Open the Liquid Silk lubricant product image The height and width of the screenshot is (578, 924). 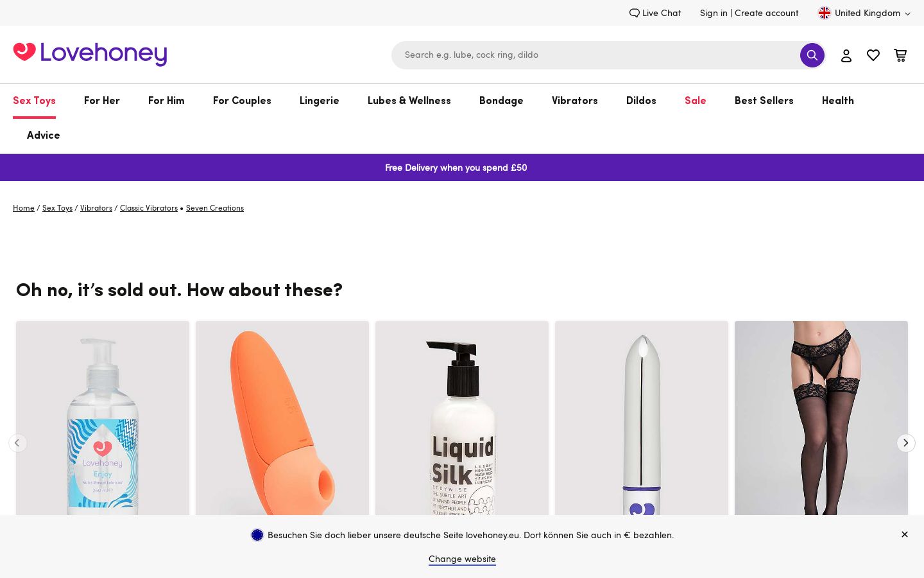[x=462, y=418]
